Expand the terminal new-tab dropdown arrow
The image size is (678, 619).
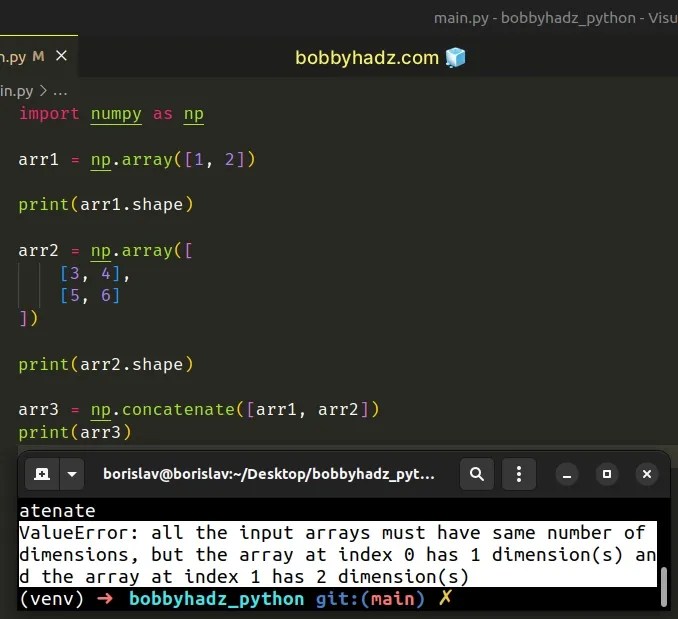[x=72, y=474]
